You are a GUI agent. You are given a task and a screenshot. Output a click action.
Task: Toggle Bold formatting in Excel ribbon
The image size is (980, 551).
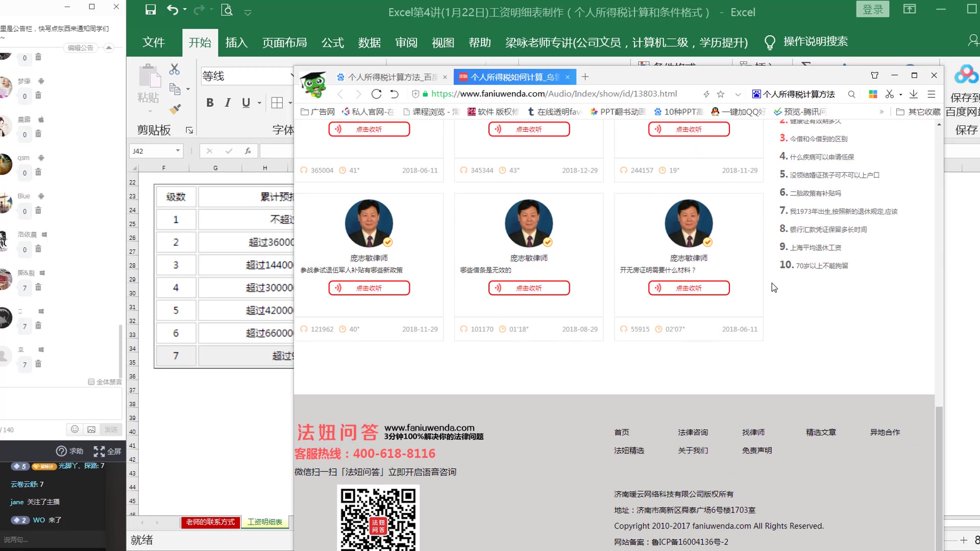210,103
